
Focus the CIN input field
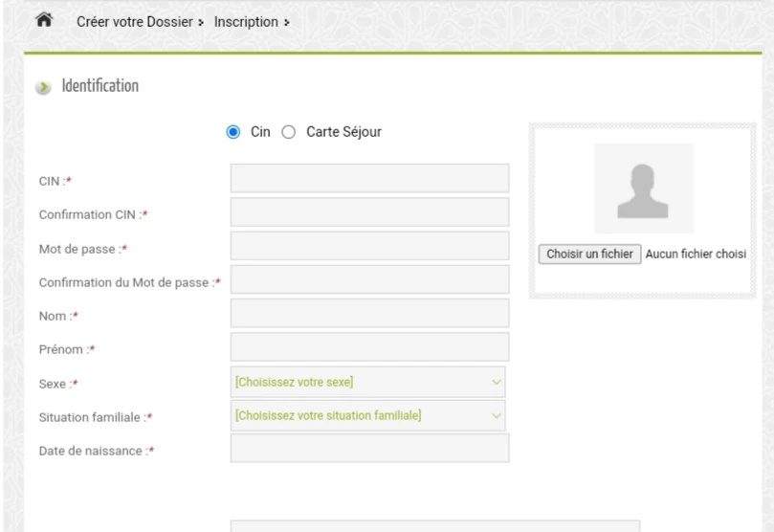tap(369, 179)
